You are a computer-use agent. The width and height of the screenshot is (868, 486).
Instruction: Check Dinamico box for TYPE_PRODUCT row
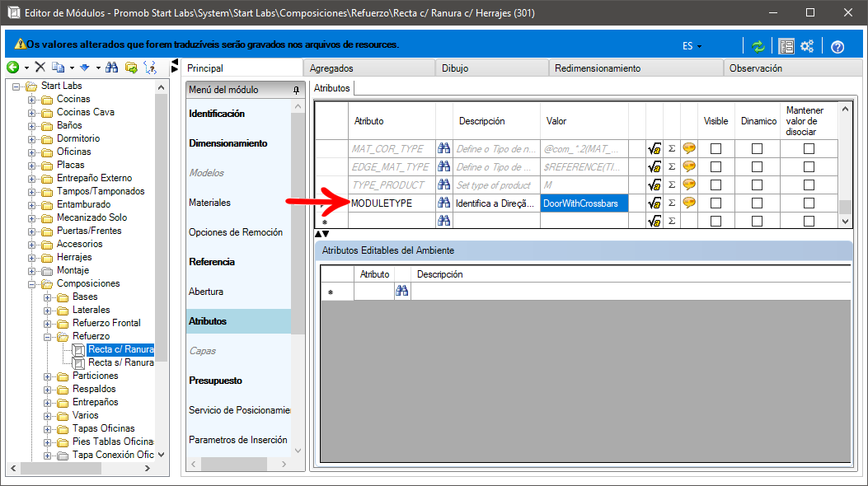click(757, 185)
